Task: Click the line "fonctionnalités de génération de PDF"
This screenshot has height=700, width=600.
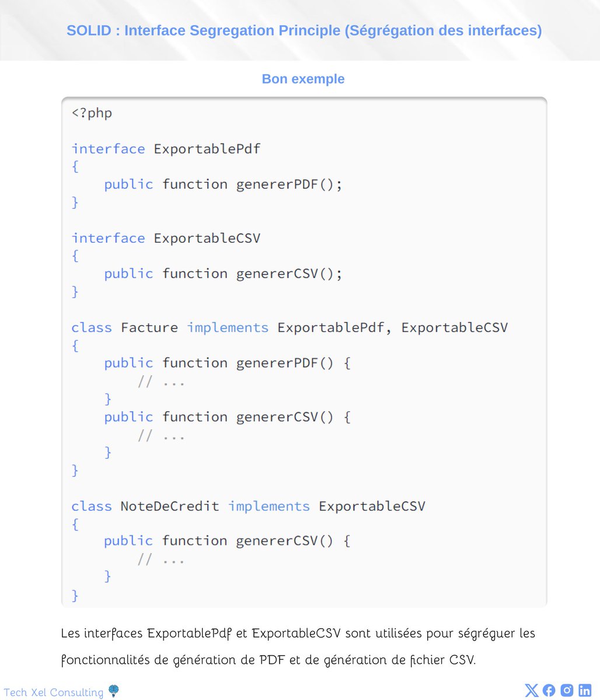Action: 268,661
